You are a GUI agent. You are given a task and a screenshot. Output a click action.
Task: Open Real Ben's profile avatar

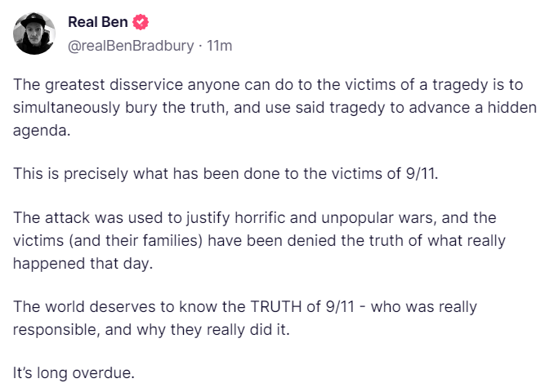coord(34,34)
